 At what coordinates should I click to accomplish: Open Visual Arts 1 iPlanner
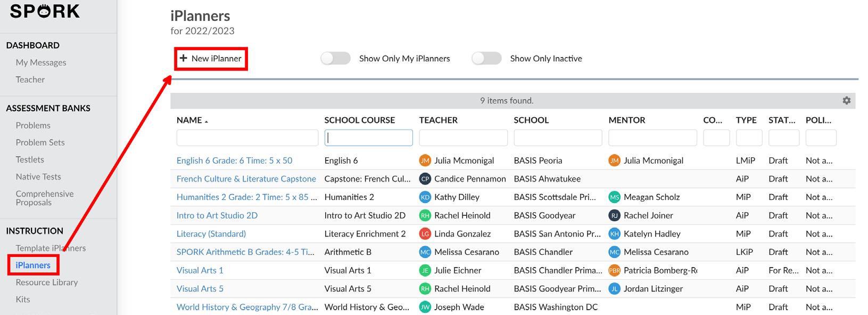tap(200, 270)
